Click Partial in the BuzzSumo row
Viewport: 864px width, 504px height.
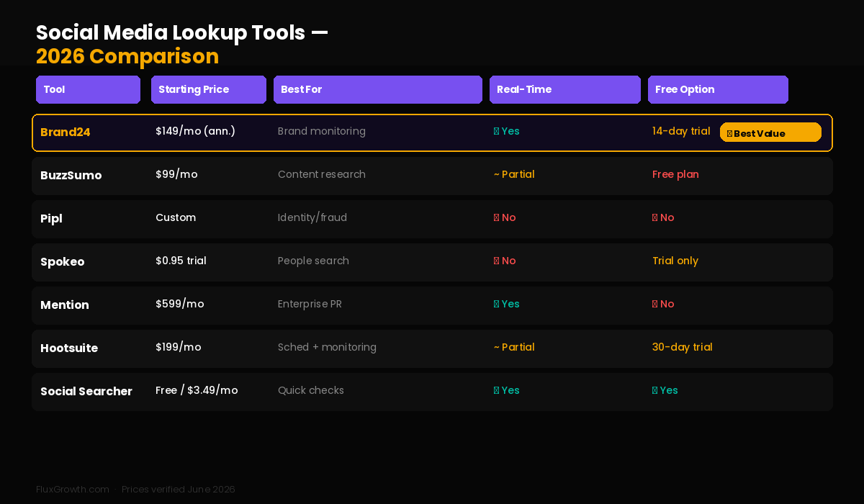[x=514, y=174]
